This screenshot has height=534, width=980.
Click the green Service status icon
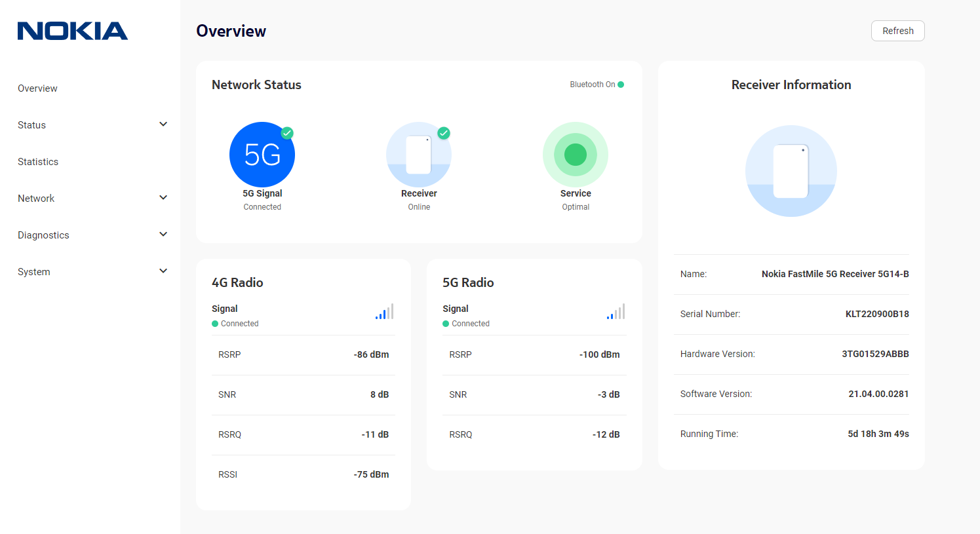click(x=575, y=155)
